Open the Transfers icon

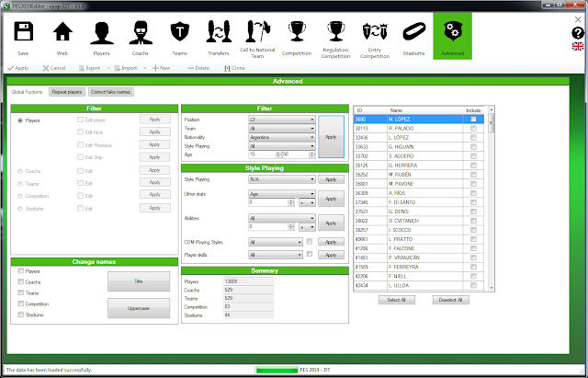[219, 32]
